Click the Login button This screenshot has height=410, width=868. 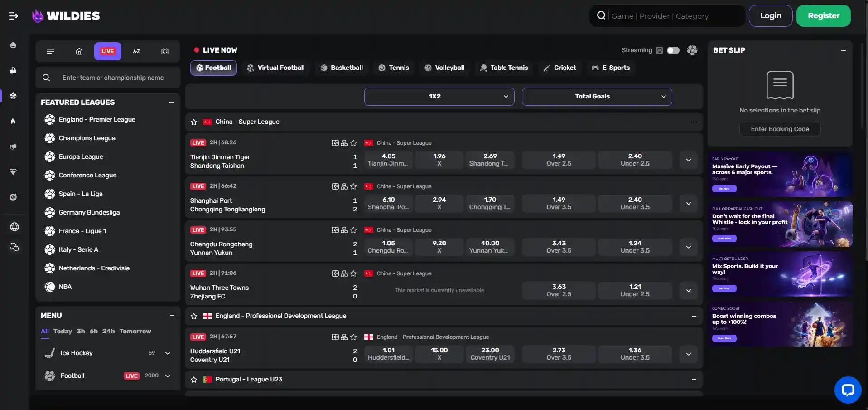click(771, 16)
